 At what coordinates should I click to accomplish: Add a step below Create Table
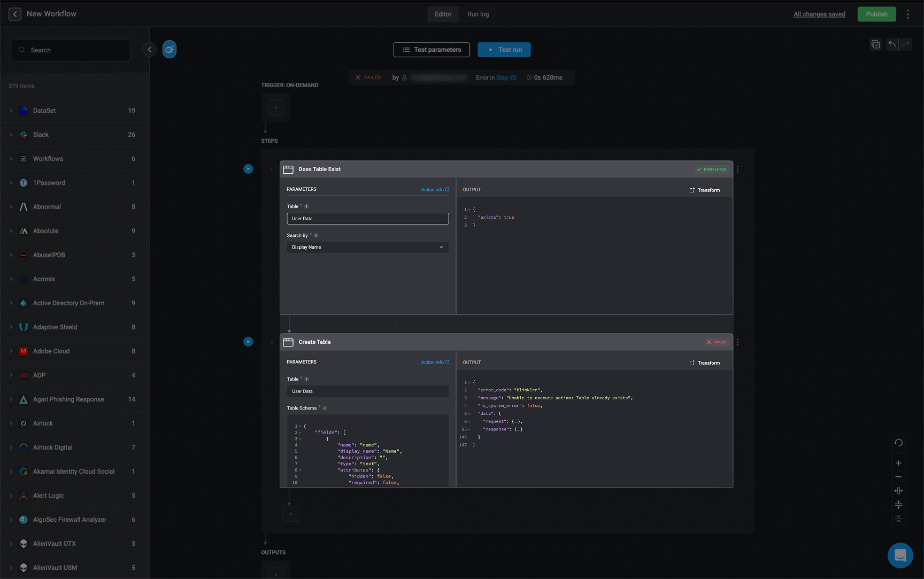pos(290,514)
